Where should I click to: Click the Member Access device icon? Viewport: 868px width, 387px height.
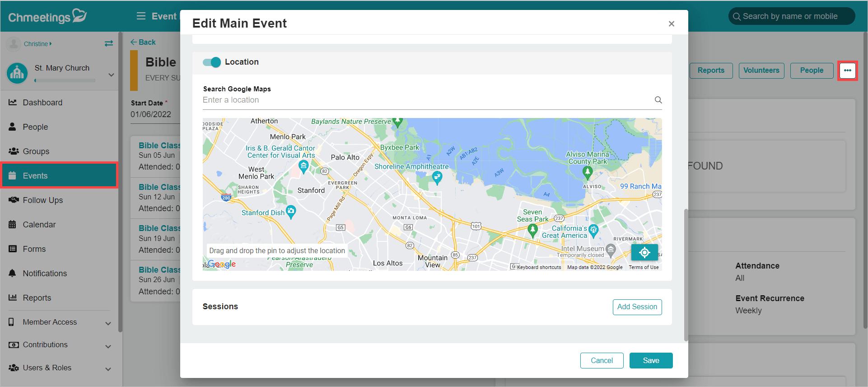(12, 322)
